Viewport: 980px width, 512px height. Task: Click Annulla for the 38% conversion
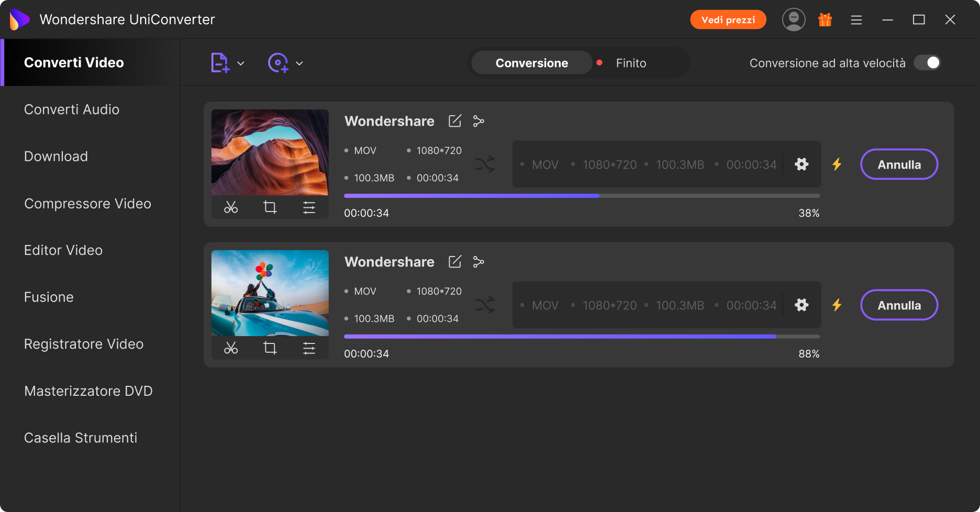click(x=899, y=164)
